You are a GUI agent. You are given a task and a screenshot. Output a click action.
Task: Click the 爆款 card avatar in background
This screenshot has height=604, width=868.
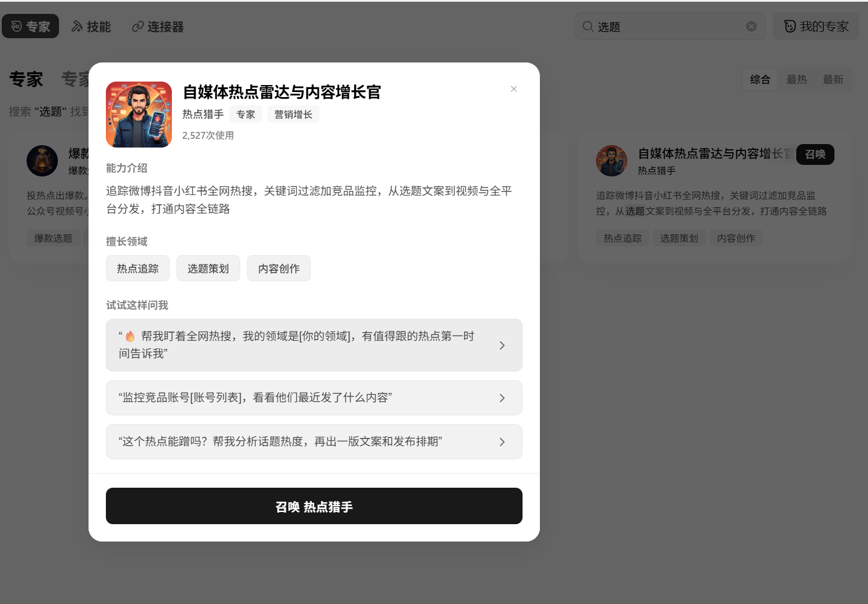coord(42,161)
